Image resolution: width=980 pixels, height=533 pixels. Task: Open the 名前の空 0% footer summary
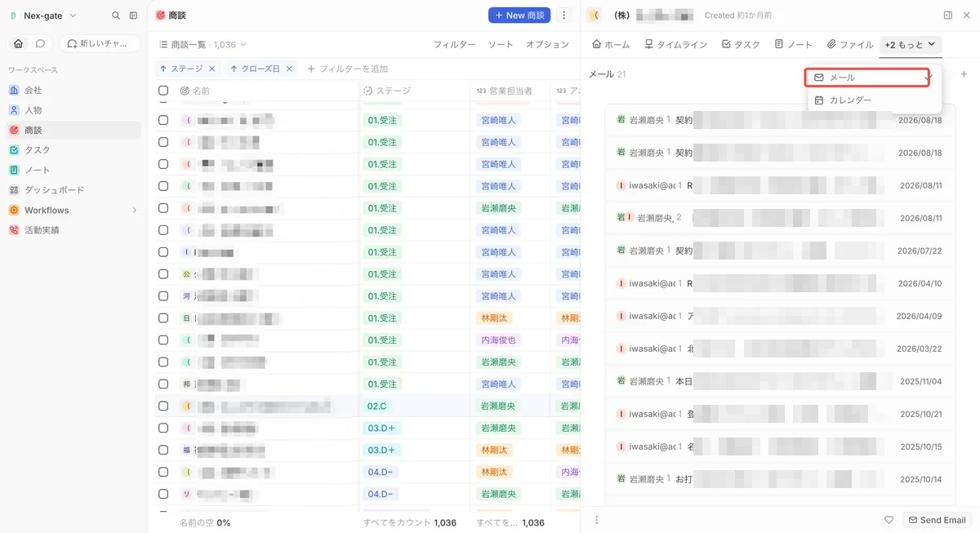click(206, 522)
